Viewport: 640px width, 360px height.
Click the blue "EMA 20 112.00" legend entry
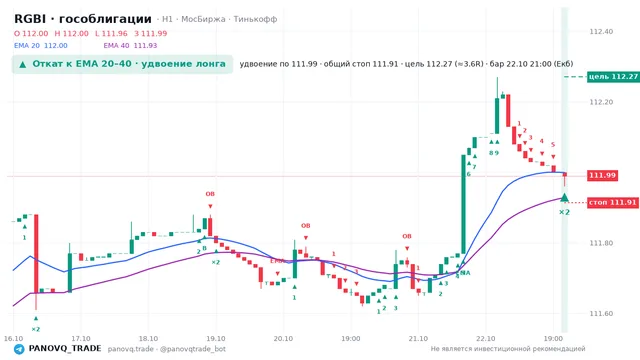[41, 46]
